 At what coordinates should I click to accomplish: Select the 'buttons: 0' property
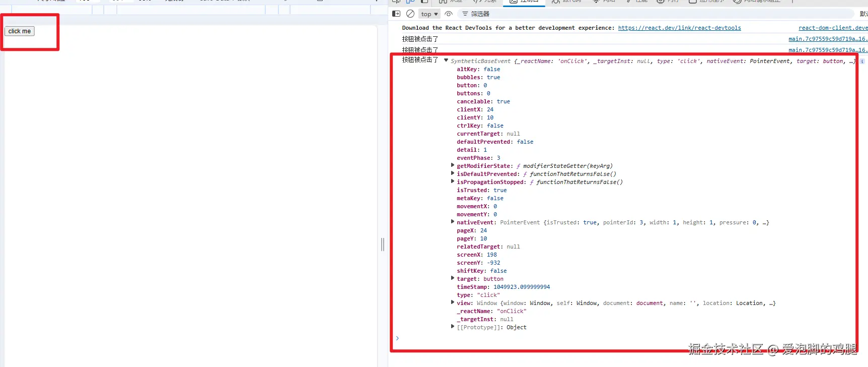tap(473, 94)
